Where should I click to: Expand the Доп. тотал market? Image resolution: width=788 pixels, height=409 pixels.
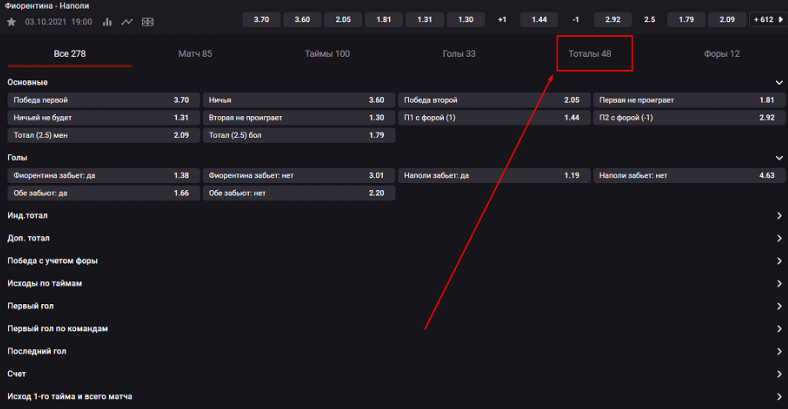778,238
